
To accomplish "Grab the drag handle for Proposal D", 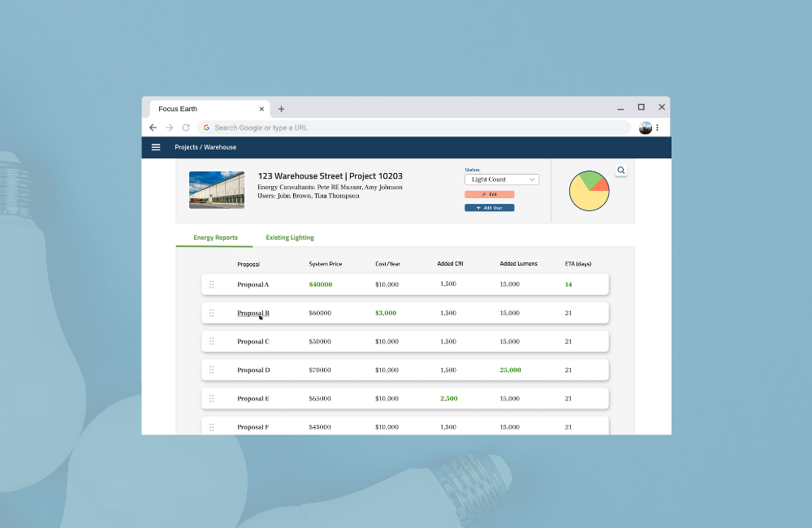I will (x=211, y=370).
